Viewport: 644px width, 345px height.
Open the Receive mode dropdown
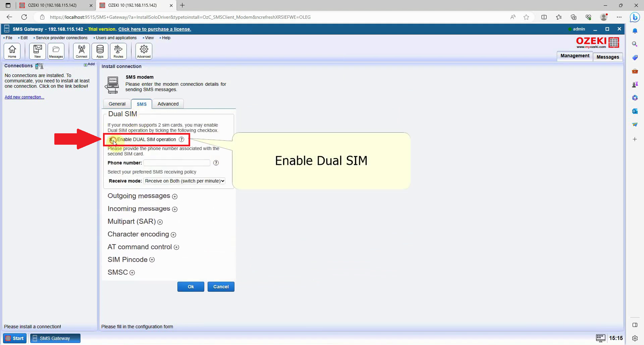click(184, 181)
